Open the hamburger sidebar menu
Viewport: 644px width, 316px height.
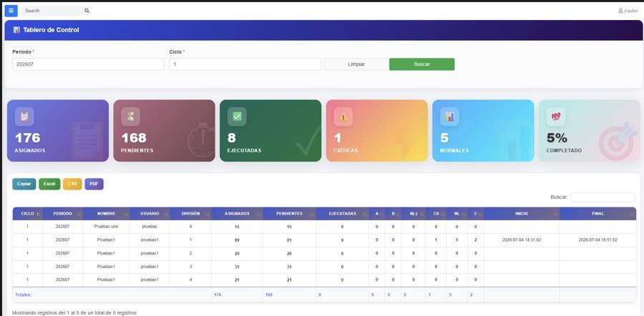point(11,11)
